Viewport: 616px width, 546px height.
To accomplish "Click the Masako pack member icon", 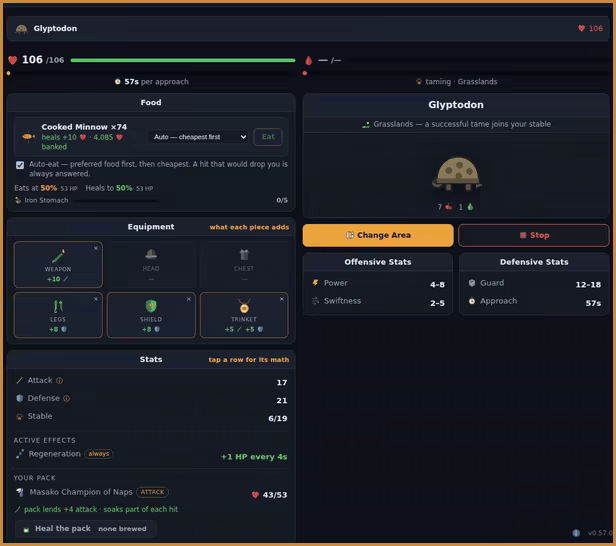I will point(20,492).
